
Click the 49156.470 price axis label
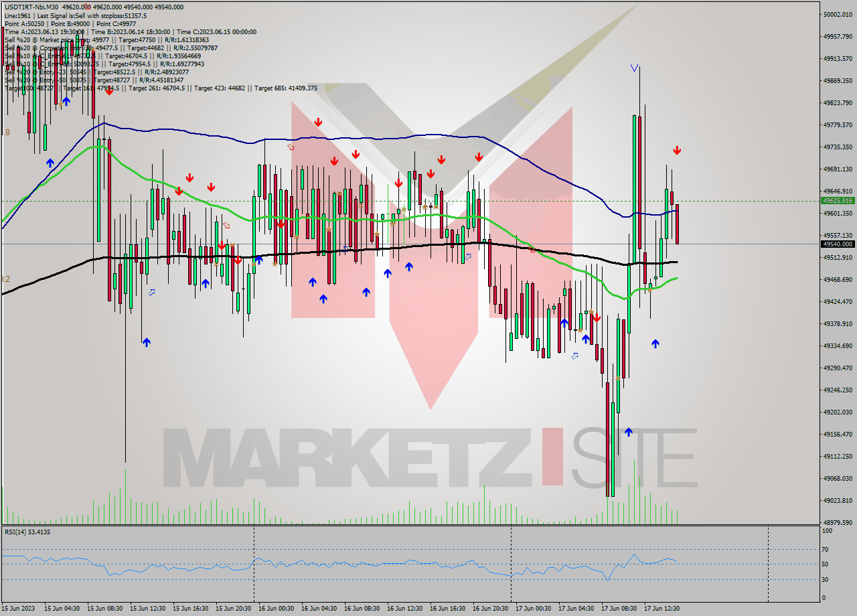point(839,434)
